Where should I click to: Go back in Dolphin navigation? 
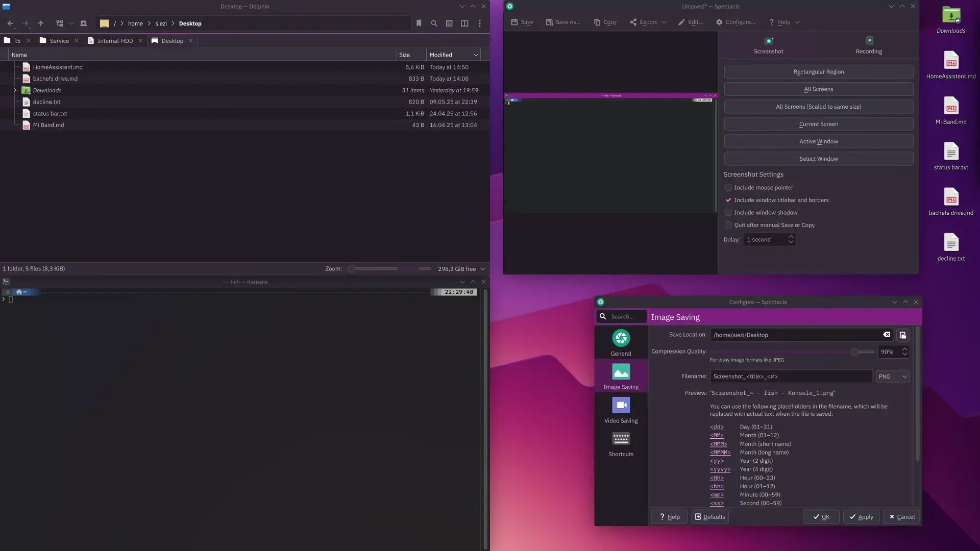(10, 23)
